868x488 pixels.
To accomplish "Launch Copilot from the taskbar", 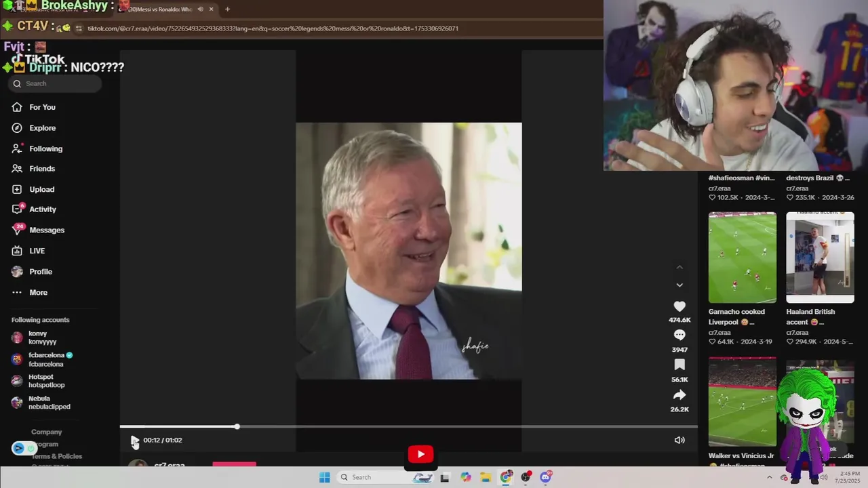I will pos(465,477).
